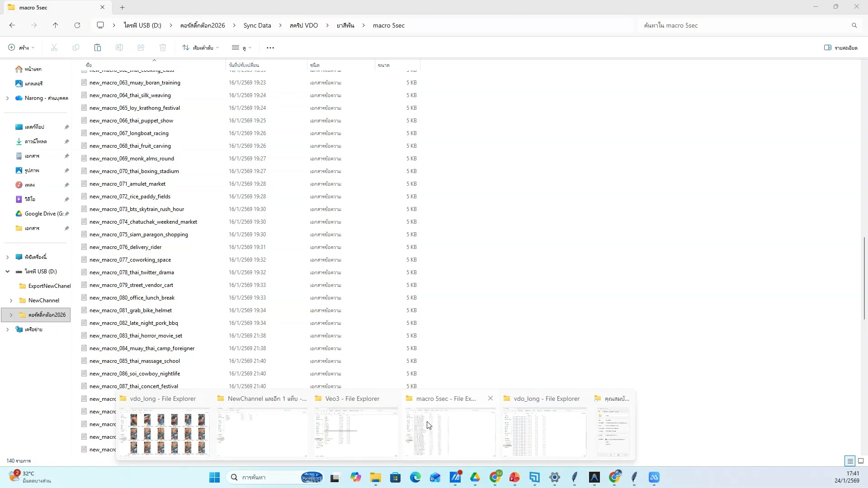
Task: Click the Cut scissors icon in toolbar
Action: click(54, 47)
